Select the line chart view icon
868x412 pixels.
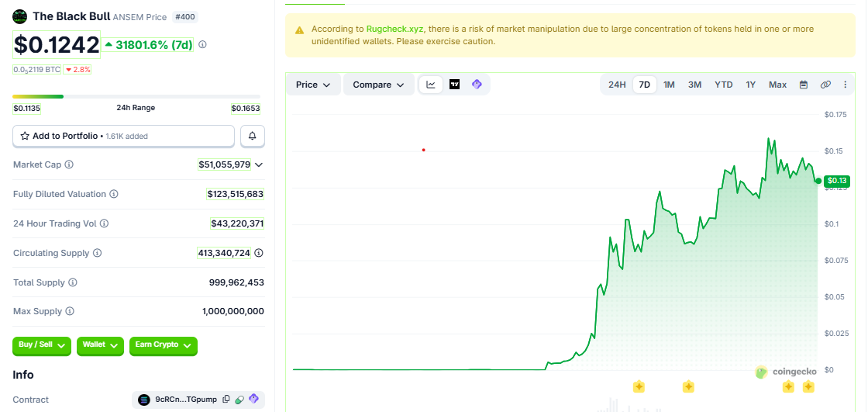(x=431, y=85)
